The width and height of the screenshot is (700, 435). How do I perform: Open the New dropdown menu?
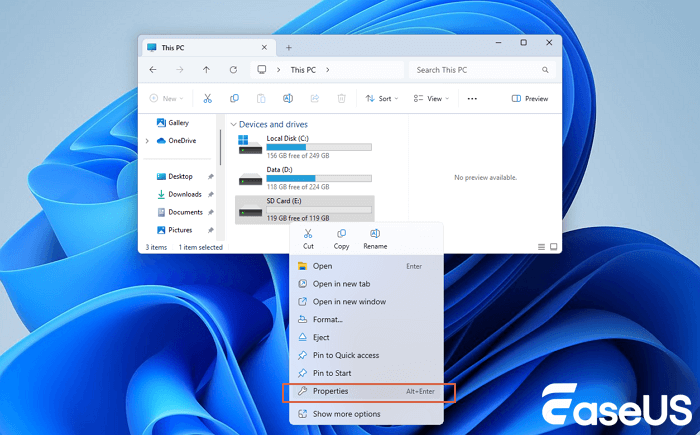tap(166, 98)
